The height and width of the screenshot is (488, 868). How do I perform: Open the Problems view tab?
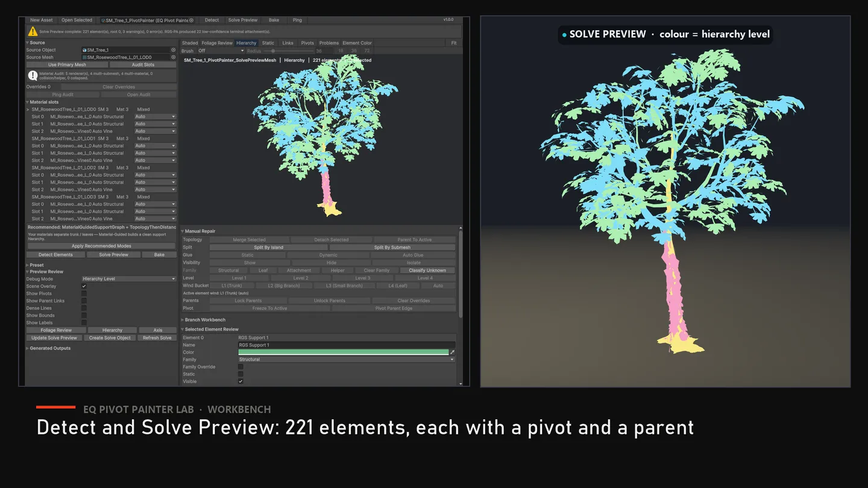click(329, 43)
